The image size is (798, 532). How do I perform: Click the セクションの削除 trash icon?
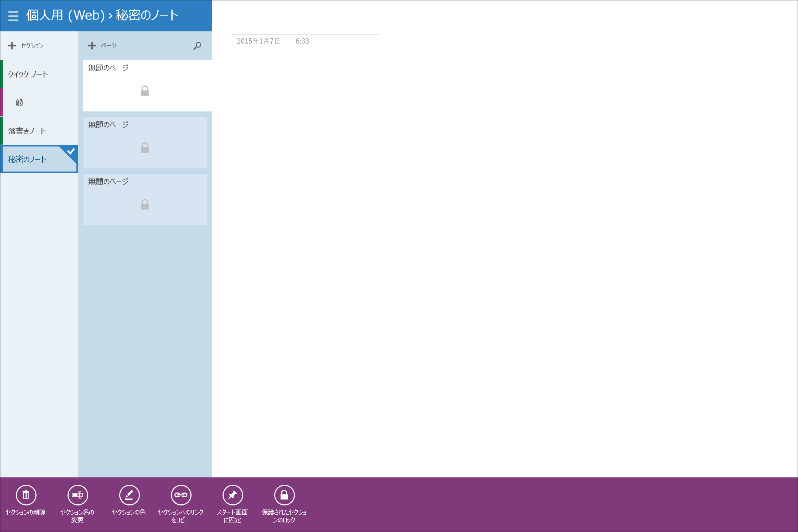click(26, 495)
